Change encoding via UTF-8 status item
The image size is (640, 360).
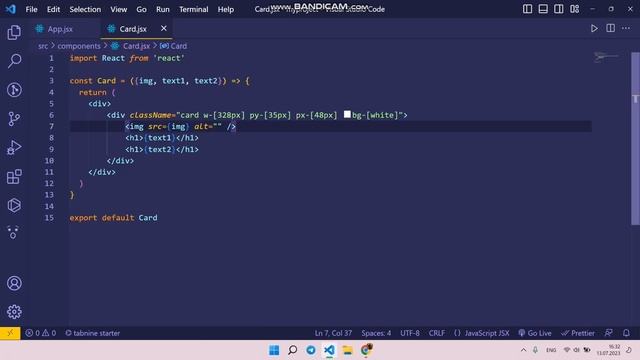tap(410, 333)
